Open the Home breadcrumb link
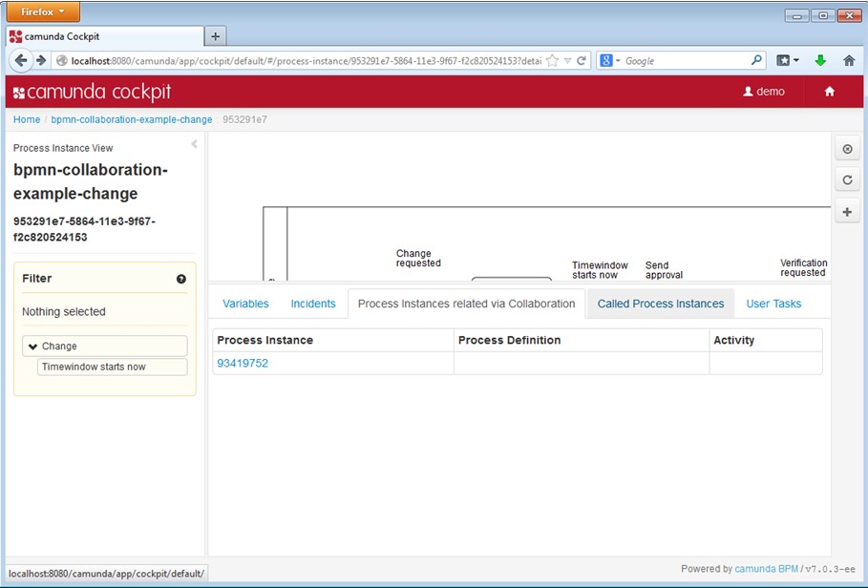 (x=27, y=119)
